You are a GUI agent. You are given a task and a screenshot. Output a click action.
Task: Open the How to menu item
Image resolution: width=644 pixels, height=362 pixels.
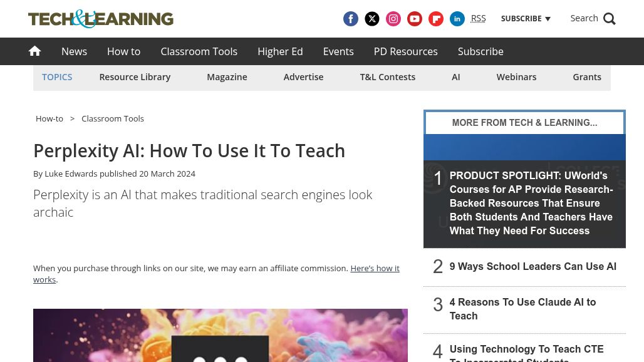(123, 51)
